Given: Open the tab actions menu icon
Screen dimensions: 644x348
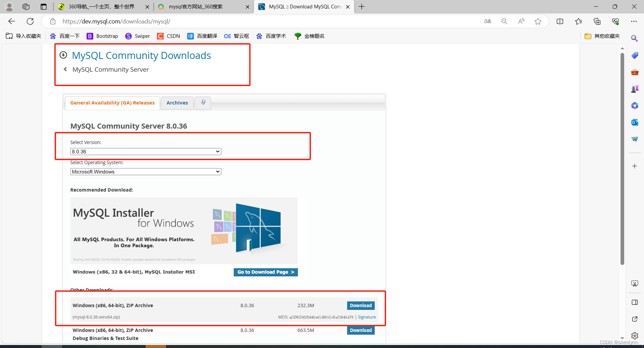Looking at the screenshot, I should pyautogui.click(x=44, y=7).
